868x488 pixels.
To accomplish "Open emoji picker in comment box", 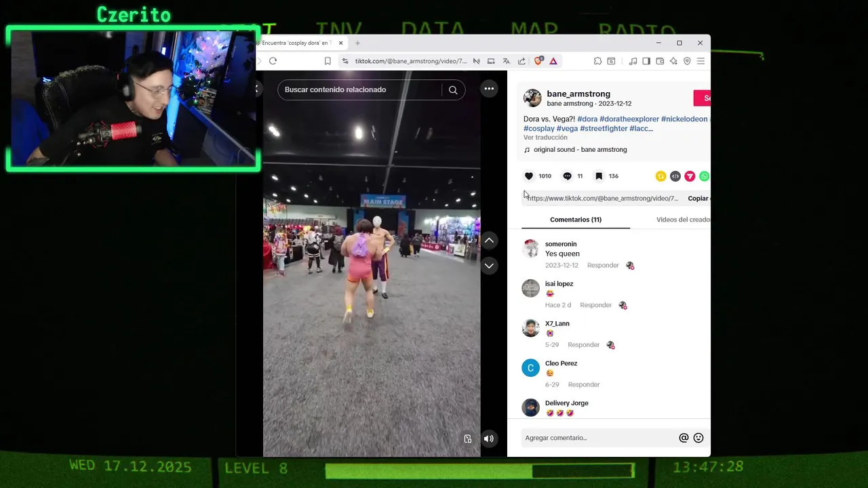I will pyautogui.click(x=698, y=438).
